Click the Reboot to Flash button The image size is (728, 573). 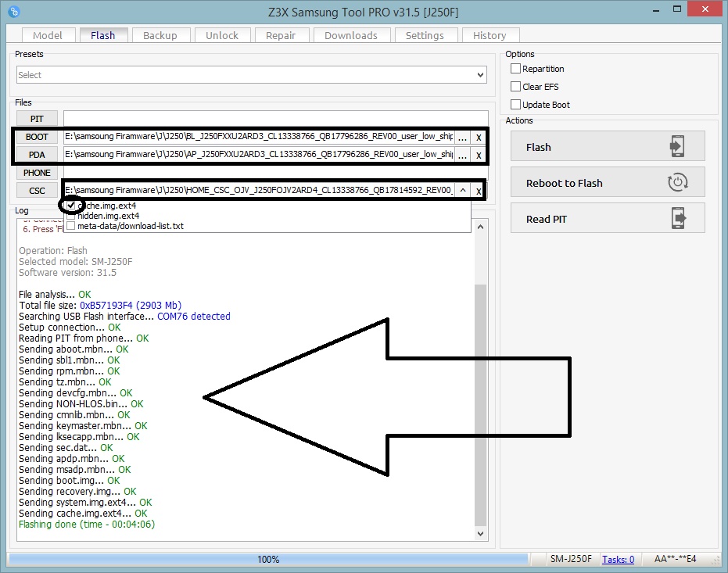click(x=608, y=182)
